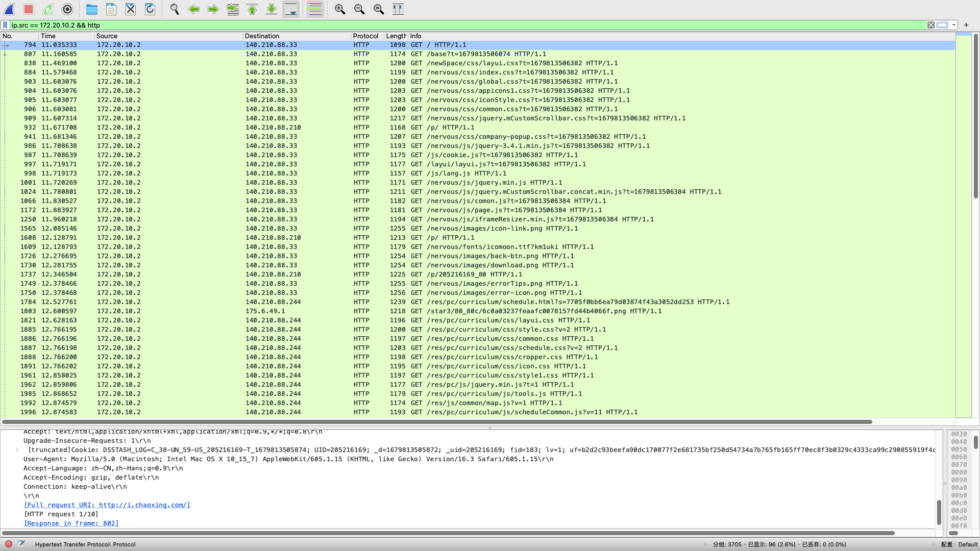Image resolution: width=980 pixels, height=551 pixels.
Task: Go forward in packet history
Action: [x=213, y=9]
